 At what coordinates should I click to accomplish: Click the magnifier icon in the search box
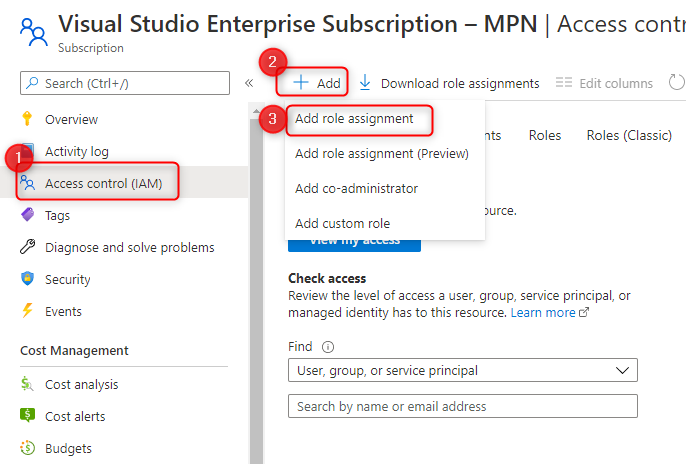[32, 83]
